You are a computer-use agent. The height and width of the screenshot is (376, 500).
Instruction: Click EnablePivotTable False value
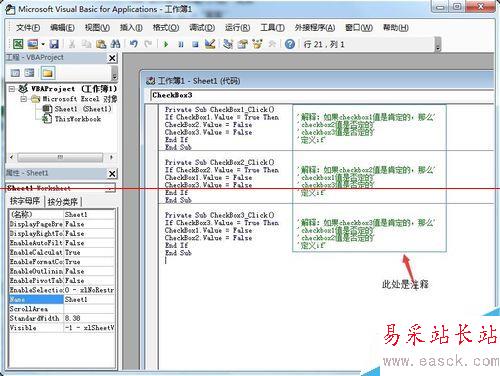click(x=89, y=280)
